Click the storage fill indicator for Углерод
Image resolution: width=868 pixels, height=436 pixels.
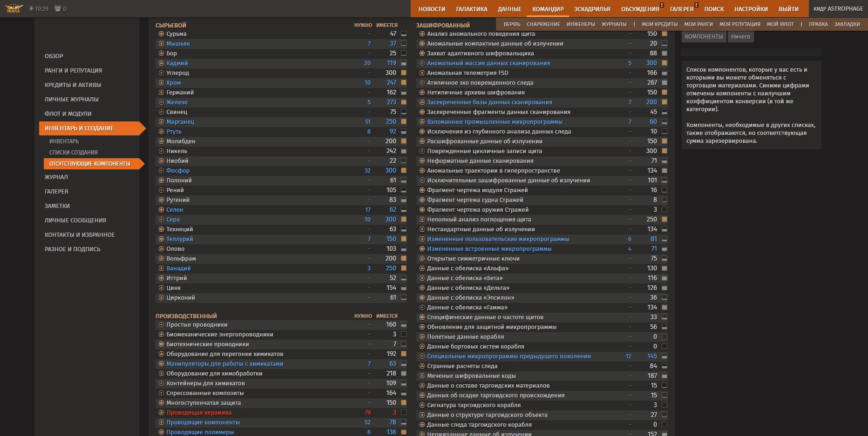click(x=404, y=73)
